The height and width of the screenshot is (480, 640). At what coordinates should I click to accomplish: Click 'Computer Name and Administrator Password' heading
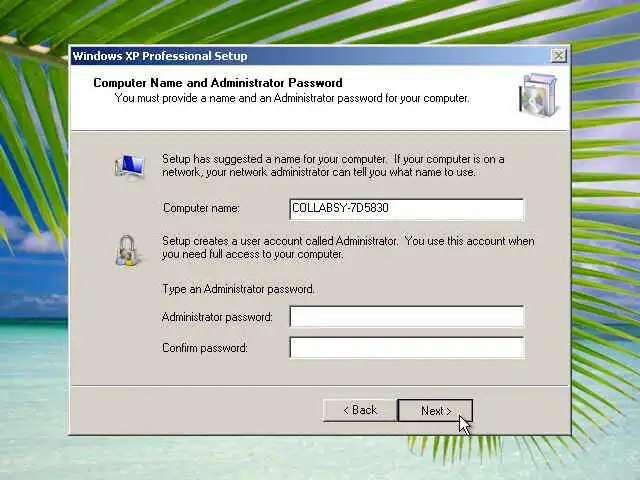(x=218, y=83)
